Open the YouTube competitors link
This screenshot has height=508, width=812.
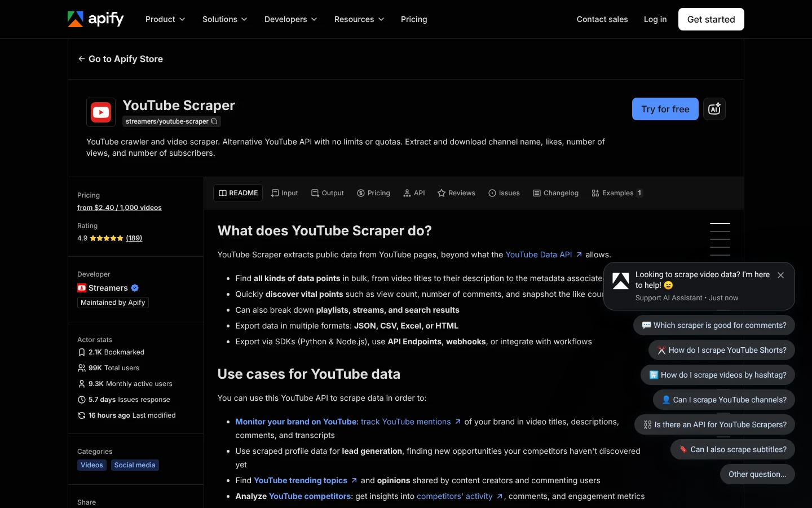(310, 496)
